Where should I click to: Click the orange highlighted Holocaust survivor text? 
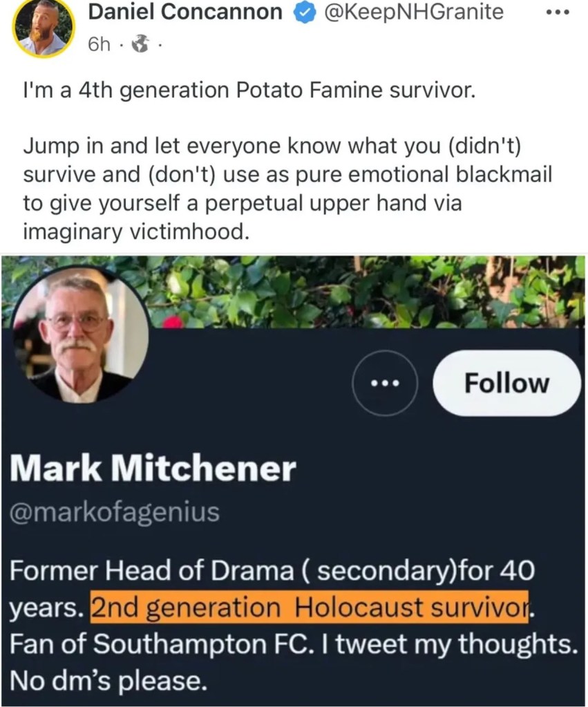tap(310, 607)
